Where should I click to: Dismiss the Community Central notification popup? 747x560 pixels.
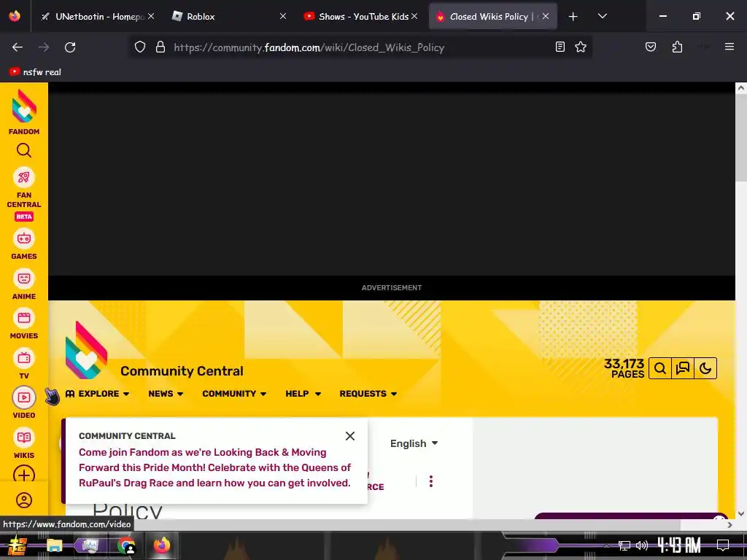point(350,436)
